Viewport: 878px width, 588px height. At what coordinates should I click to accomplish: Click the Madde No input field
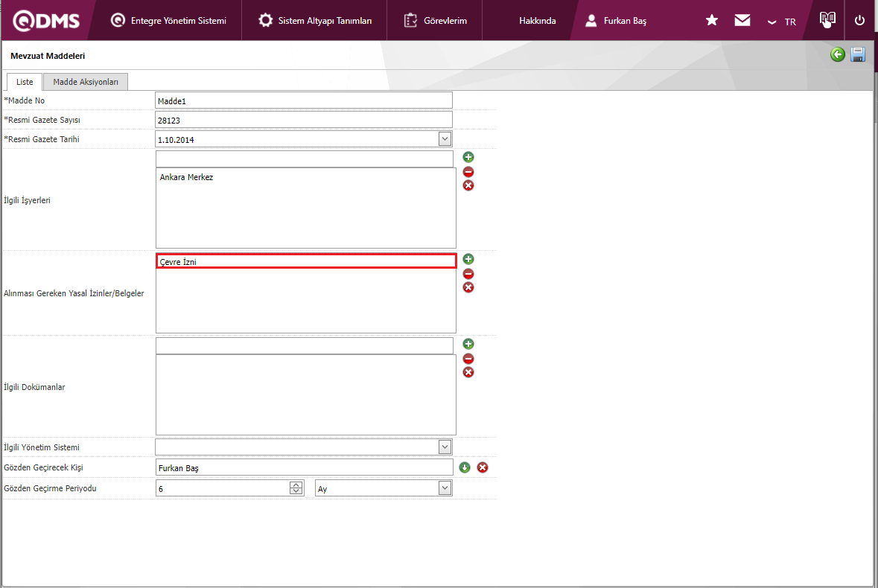click(x=304, y=100)
